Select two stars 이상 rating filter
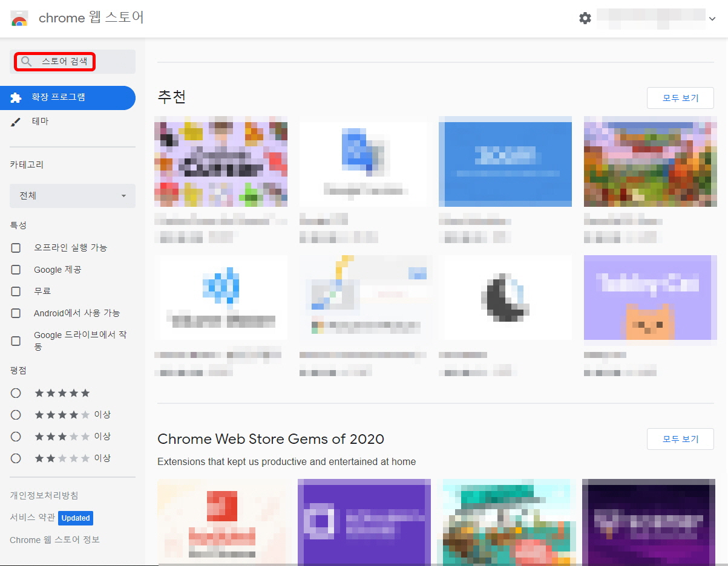728x566 pixels. coord(16,458)
